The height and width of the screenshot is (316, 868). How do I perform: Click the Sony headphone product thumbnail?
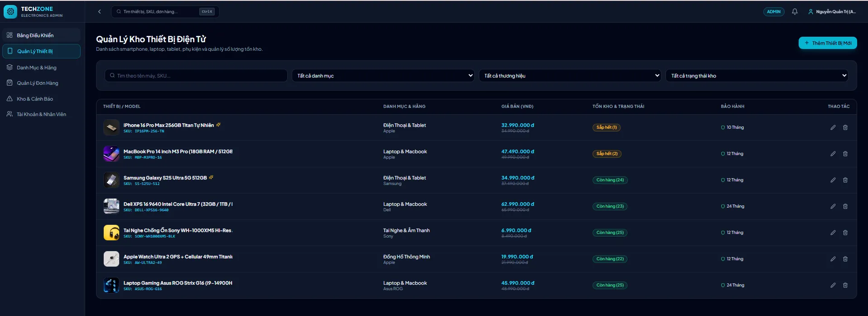point(111,233)
